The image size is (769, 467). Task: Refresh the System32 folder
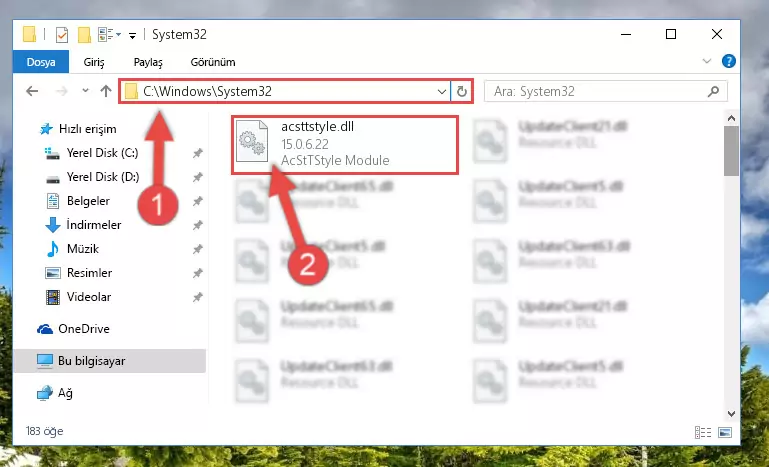pos(461,91)
